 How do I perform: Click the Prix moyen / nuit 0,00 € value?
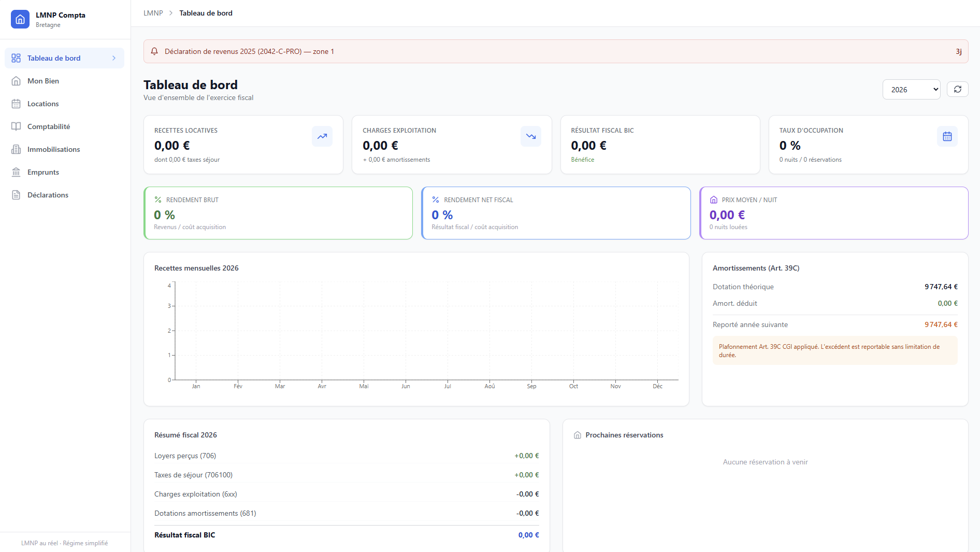727,215
